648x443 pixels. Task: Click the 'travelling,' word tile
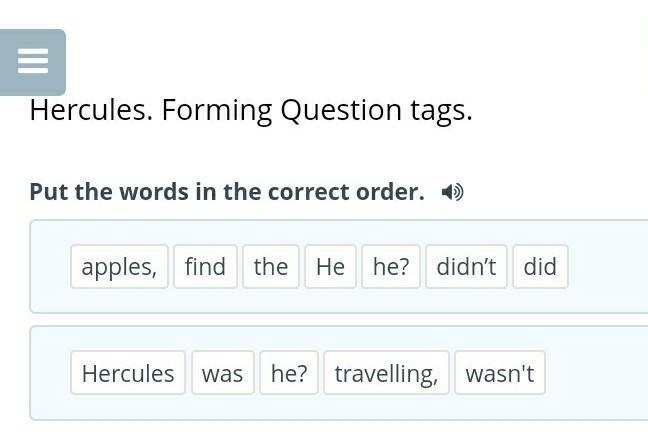[x=386, y=373]
